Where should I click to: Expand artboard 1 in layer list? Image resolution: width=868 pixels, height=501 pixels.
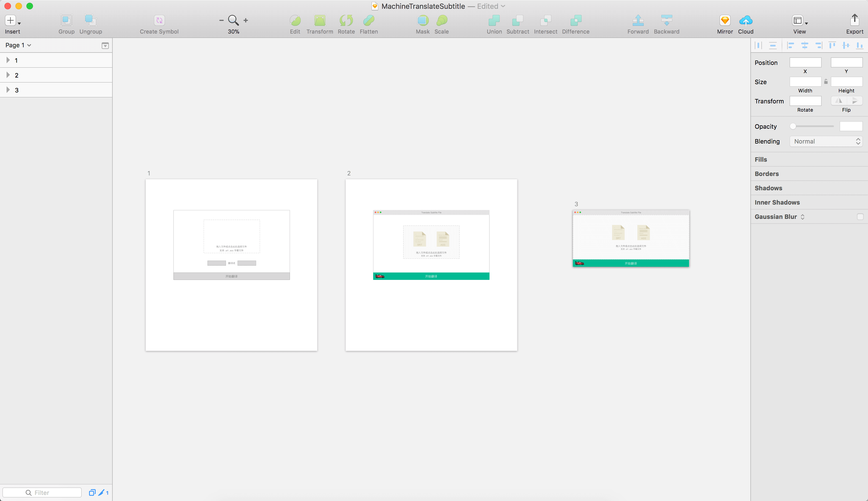(8, 60)
